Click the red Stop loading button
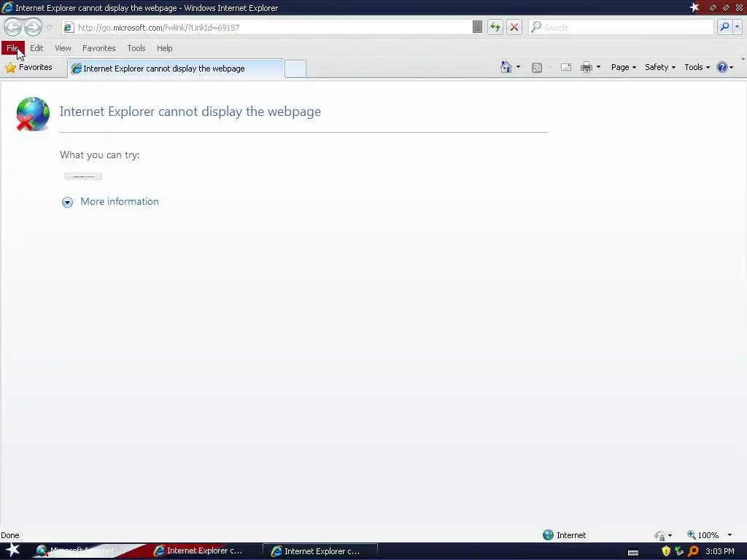 [x=514, y=27]
